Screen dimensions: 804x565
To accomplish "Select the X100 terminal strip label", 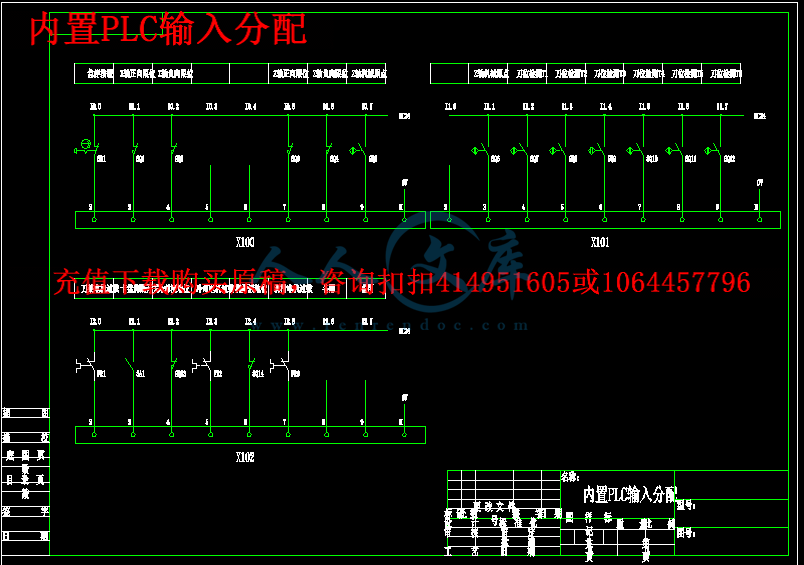I will click(245, 242).
